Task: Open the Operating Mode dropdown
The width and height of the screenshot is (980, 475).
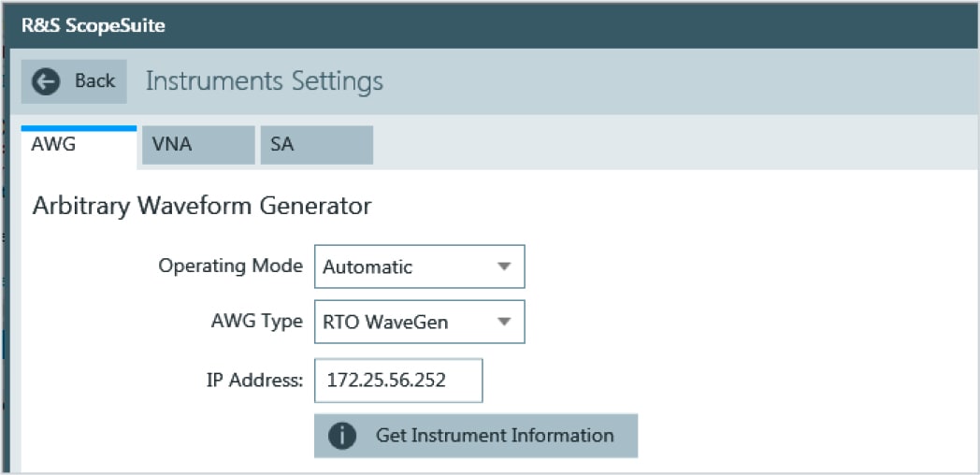Action: 419,266
